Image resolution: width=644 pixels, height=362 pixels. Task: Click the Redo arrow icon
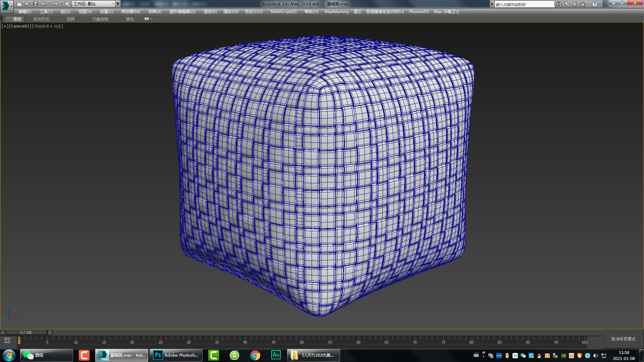pyautogui.click(x=55, y=4)
